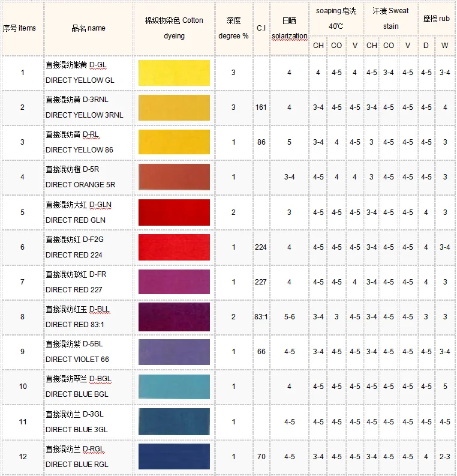Click C.I value '83:1'
Image resolution: width=457 pixels, height=476 pixels.
point(261,317)
